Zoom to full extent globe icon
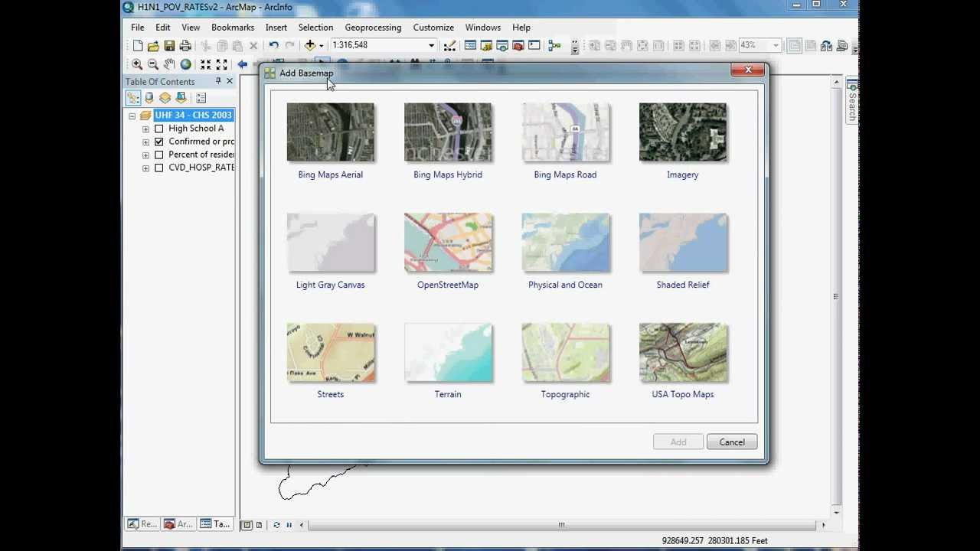The image size is (980, 551). point(185,64)
